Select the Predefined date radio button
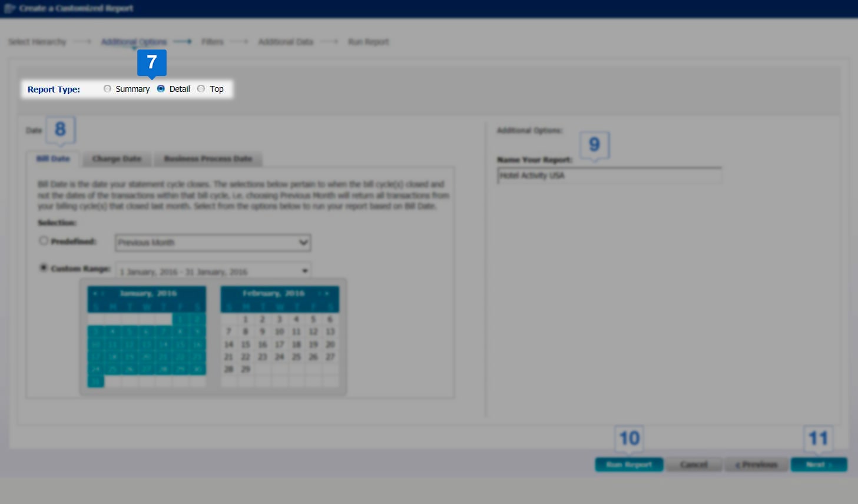The image size is (858, 504). pyautogui.click(x=44, y=241)
